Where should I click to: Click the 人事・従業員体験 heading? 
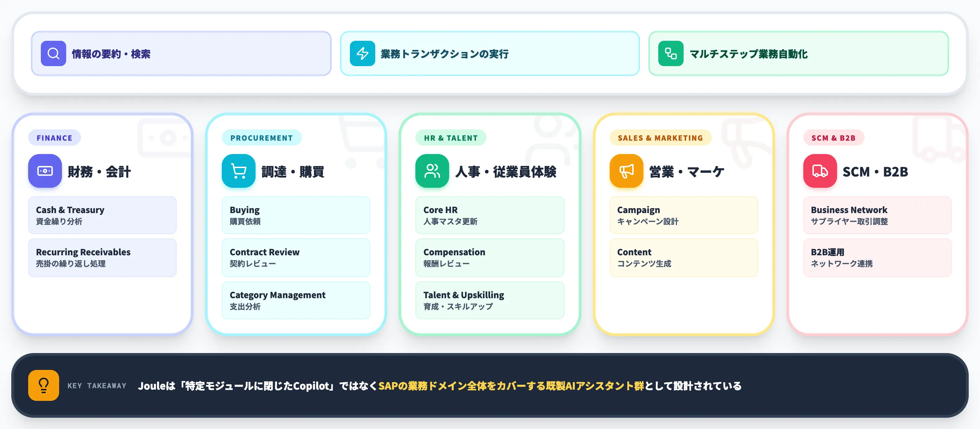point(506,172)
